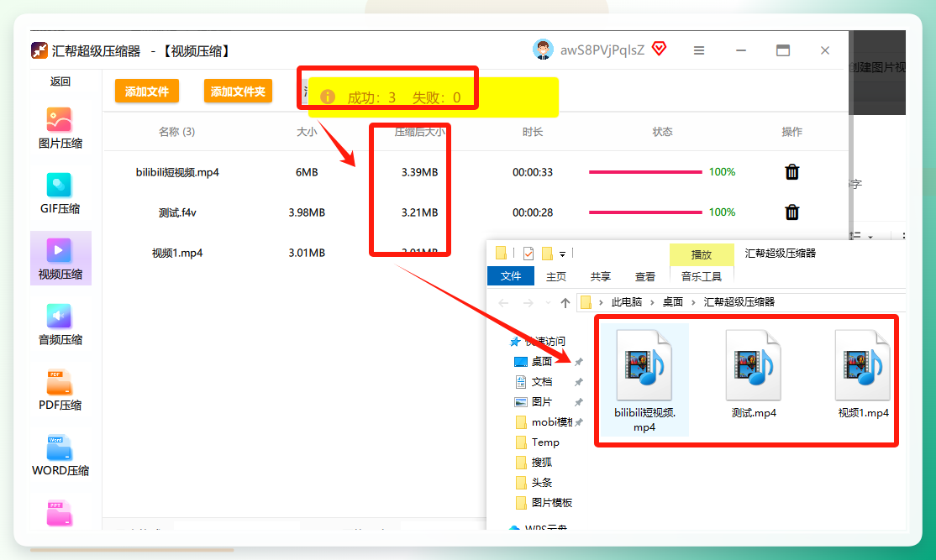Click the red VIP diamond icon
The width and height of the screenshot is (936, 560).
pos(659,49)
